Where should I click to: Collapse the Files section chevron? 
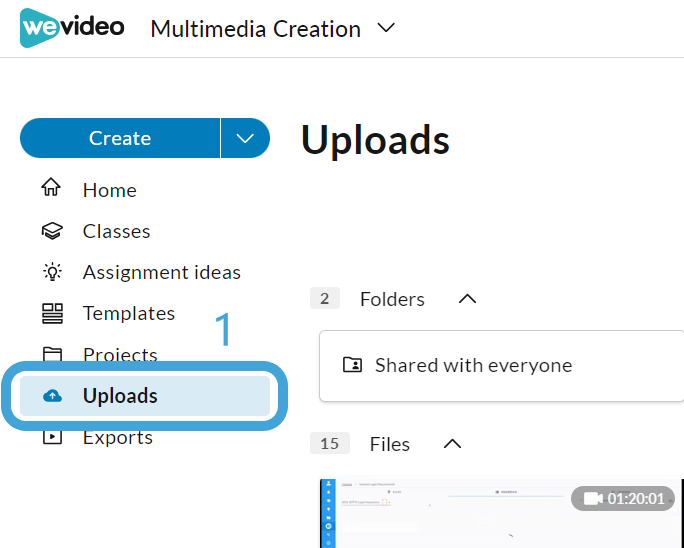tap(452, 444)
